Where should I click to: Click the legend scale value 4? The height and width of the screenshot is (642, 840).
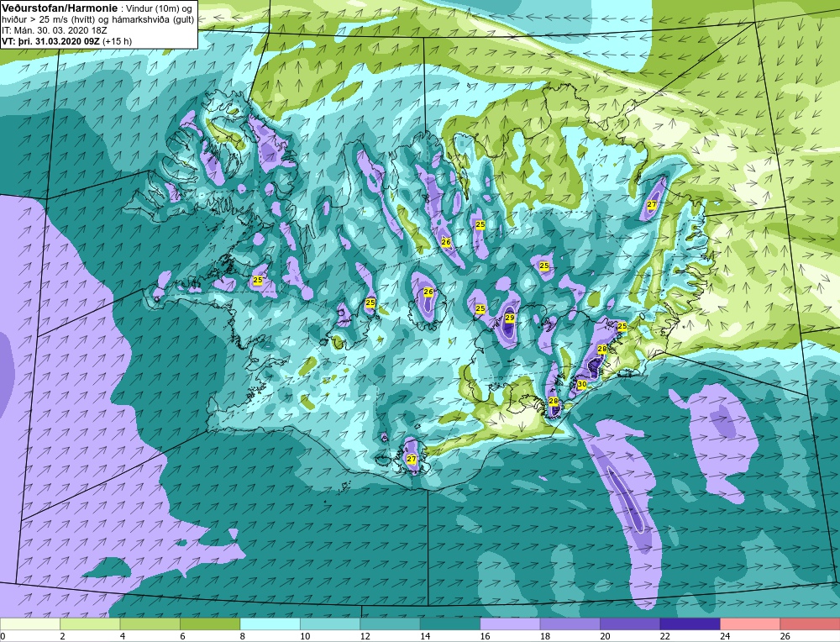(123, 636)
